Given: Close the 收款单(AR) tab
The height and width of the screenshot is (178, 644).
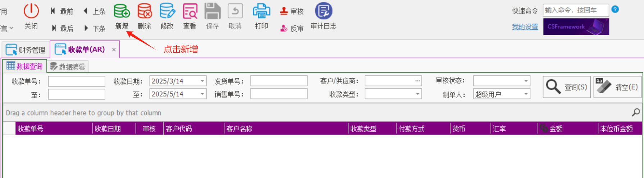Looking at the screenshot, I should click(114, 50).
